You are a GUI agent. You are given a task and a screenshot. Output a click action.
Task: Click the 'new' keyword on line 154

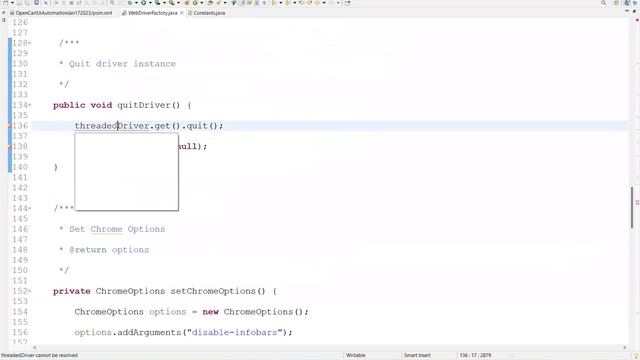coord(211,312)
